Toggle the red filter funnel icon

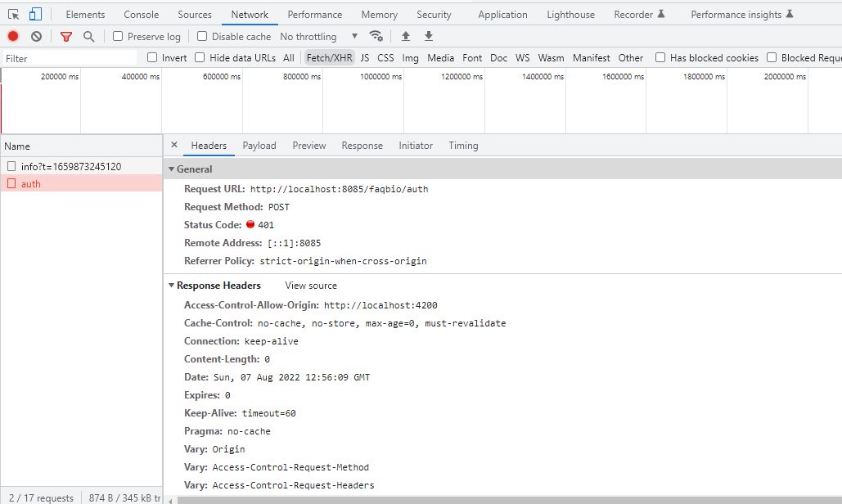coord(66,37)
